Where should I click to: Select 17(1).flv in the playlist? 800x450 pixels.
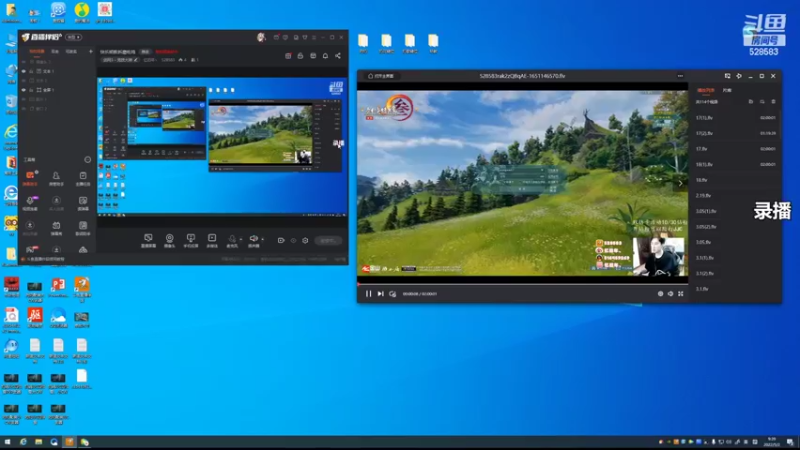[735, 118]
